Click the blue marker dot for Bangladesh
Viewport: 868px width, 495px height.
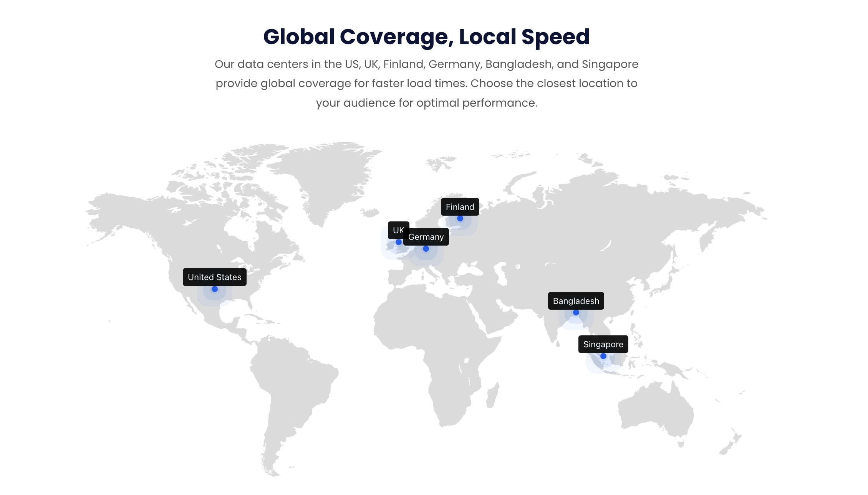[576, 312]
